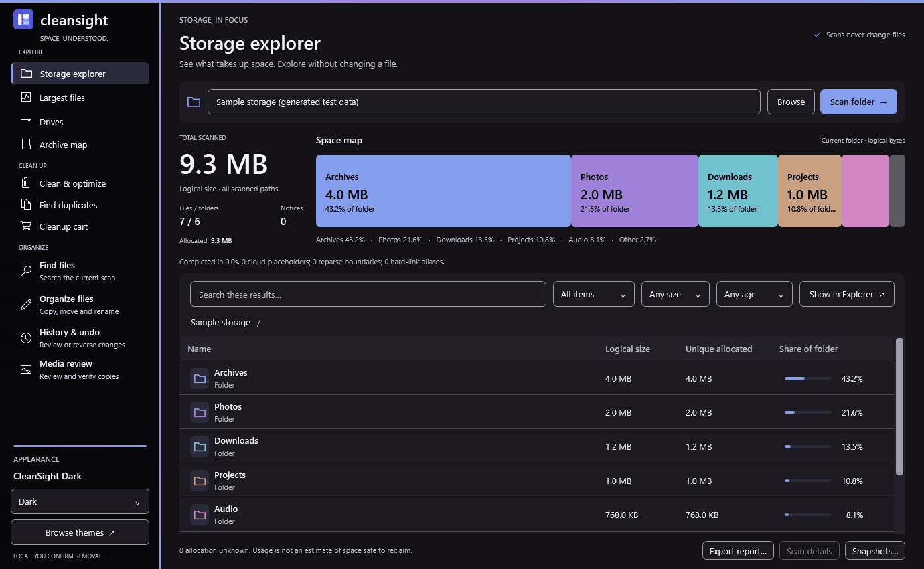This screenshot has width=924, height=569.
Task: Click the Audio row 768.0 KB logical size
Action: [x=621, y=515]
